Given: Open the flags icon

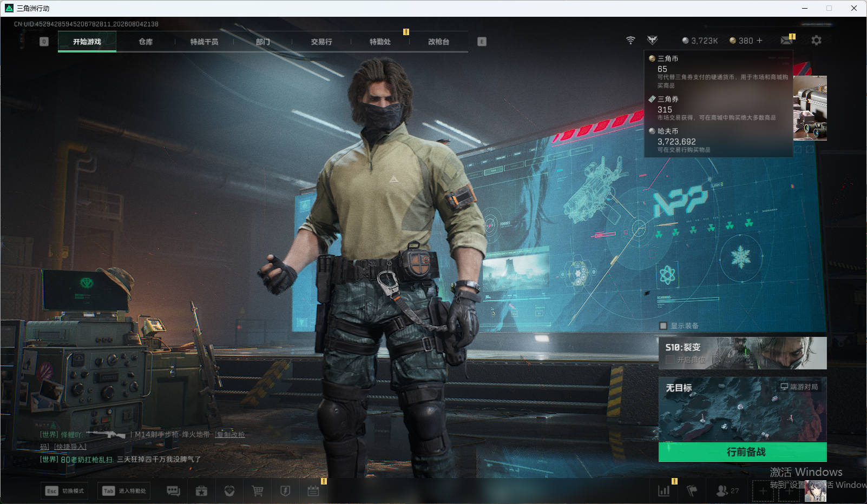Looking at the screenshot, I should click(692, 491).
